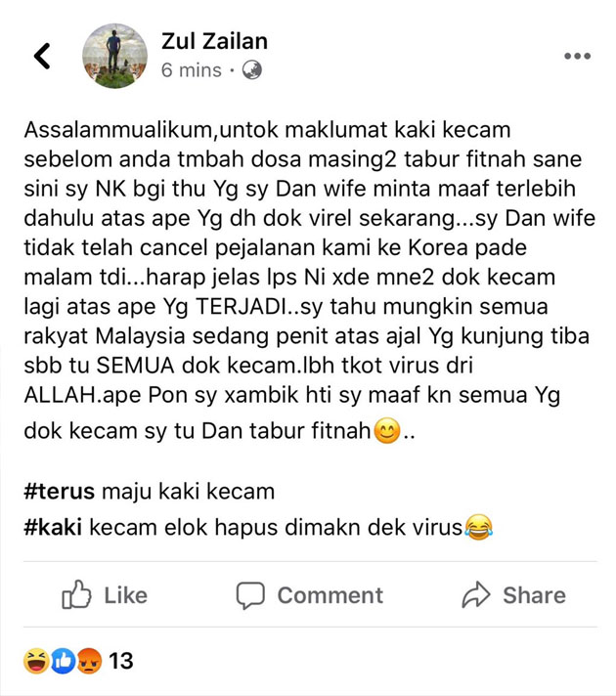Click the post text starting with Assalammualikum
The width and height of the screenshot is (616, 696).
(x=310, y=281)
